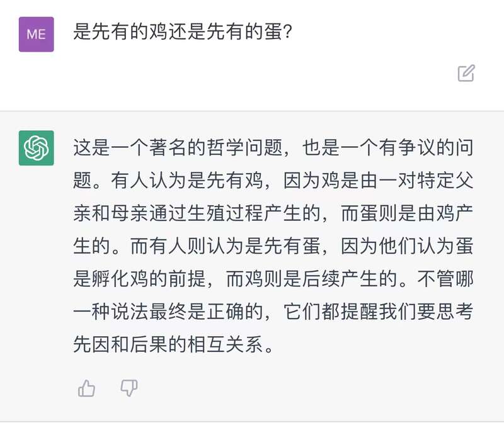Image resolution: width=504 pixels, height=423 pixels.
Task: Select the line starting 题。有人认为是先有鸡
Action: pyautogui.click(x=273, y=181)
